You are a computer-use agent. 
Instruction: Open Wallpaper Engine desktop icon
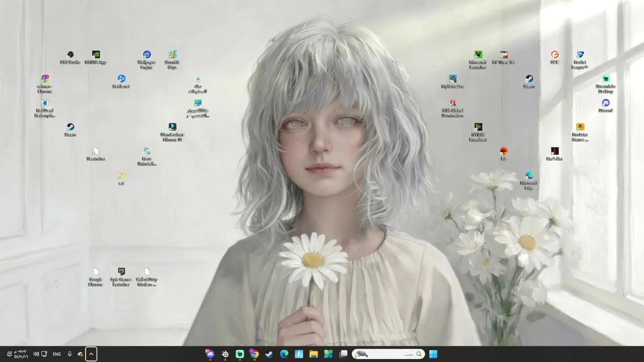(x=146, y=60)
